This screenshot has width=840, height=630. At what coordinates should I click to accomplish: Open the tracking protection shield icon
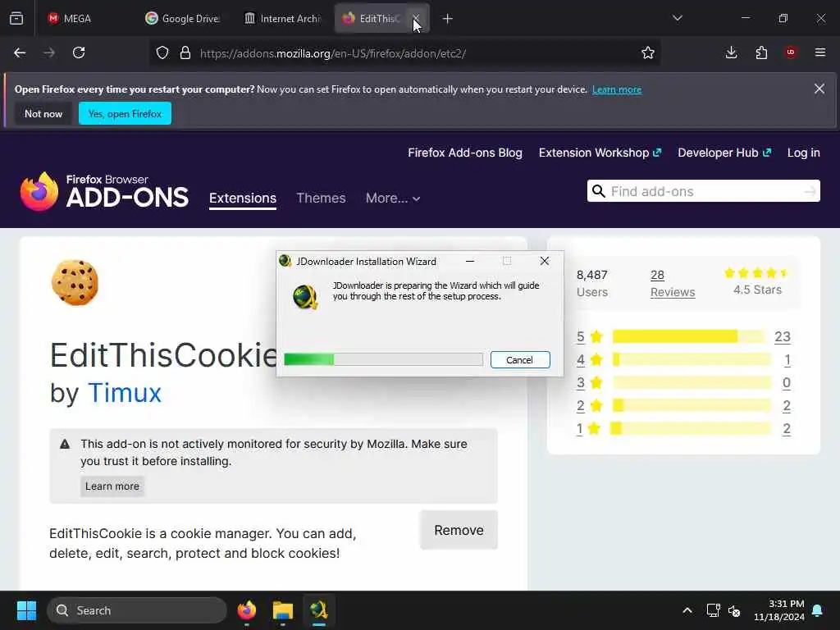(x=162, y=52)
